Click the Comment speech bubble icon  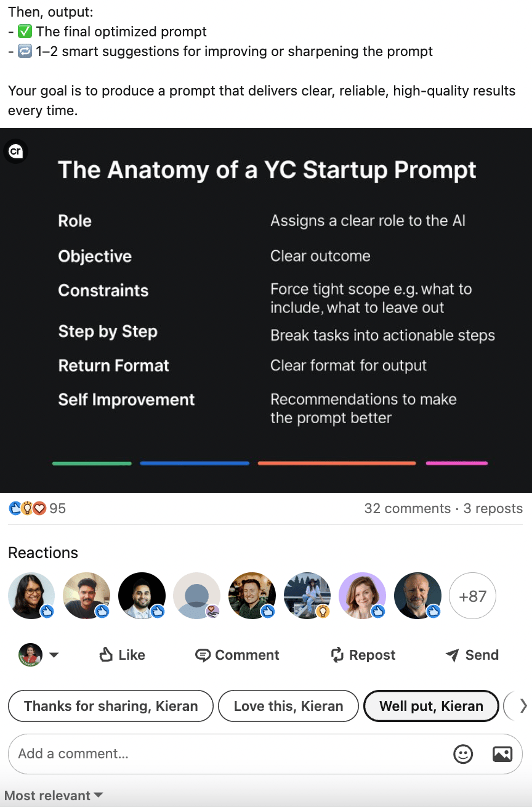[203, 655]
